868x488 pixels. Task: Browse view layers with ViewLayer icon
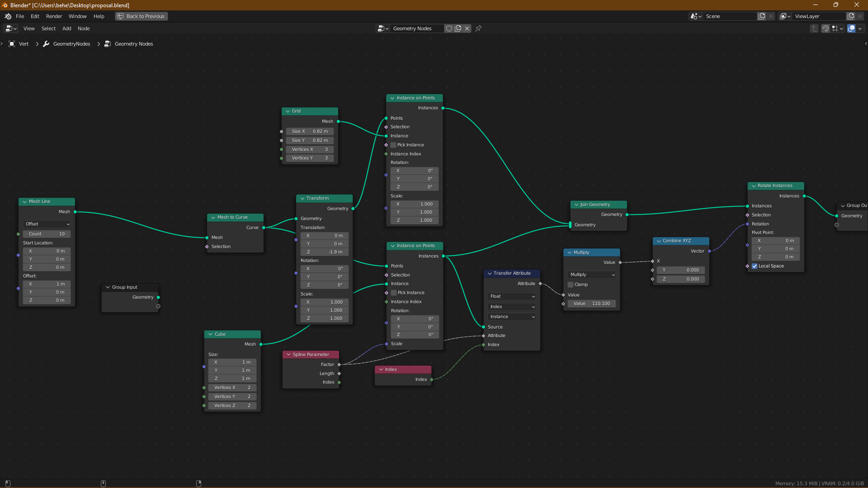(x=785, y=16)
